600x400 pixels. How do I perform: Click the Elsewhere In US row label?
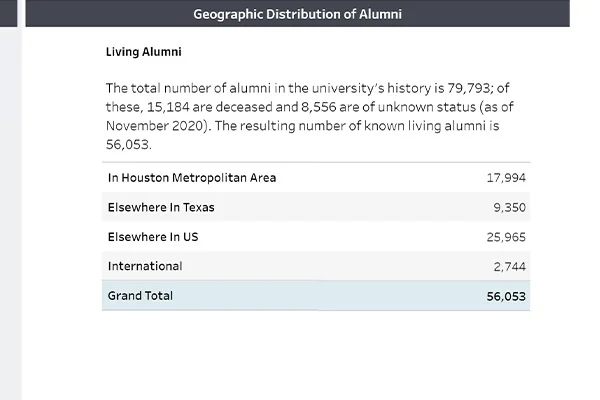coord(156,237)
